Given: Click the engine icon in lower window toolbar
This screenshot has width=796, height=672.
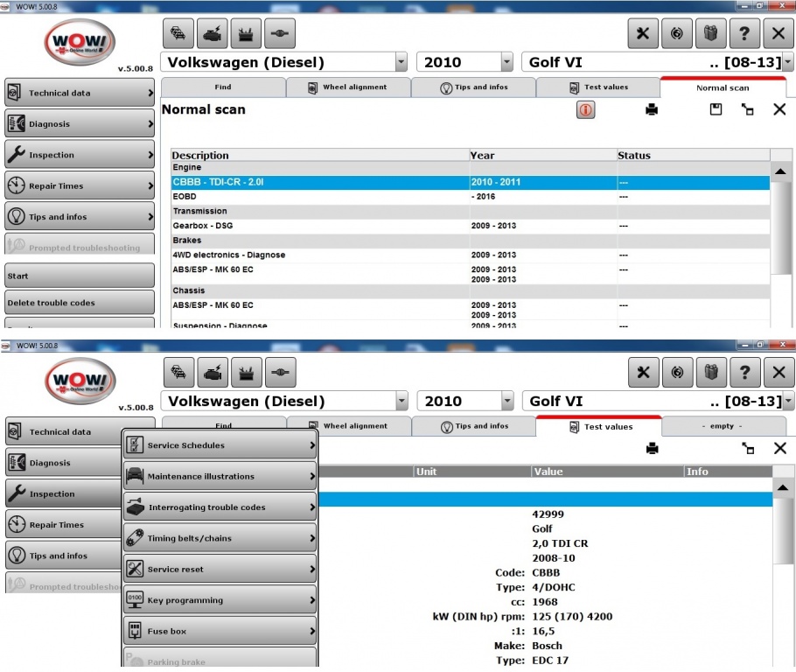Looking at the screenshot, I should click(213, 373).
